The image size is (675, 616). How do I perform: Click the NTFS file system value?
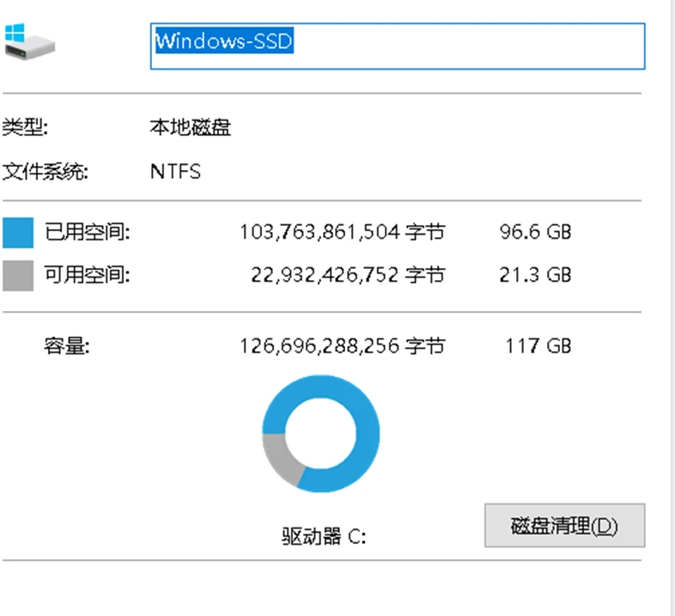click(x=175, y=171)
